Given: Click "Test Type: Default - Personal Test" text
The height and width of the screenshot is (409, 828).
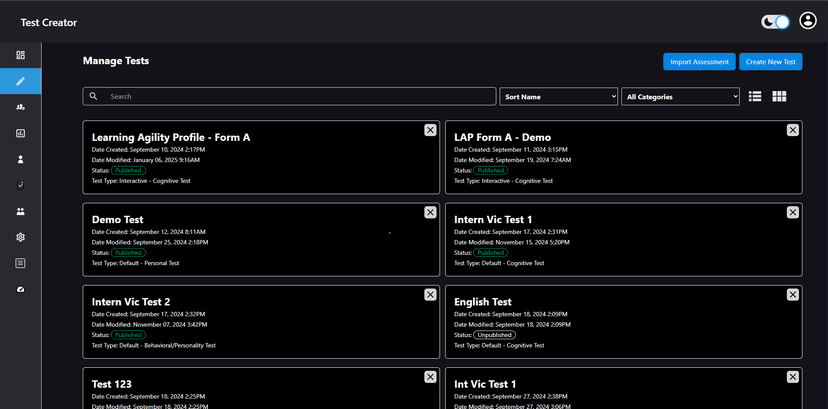Looking at the screenshot, I should coord(135,263).
